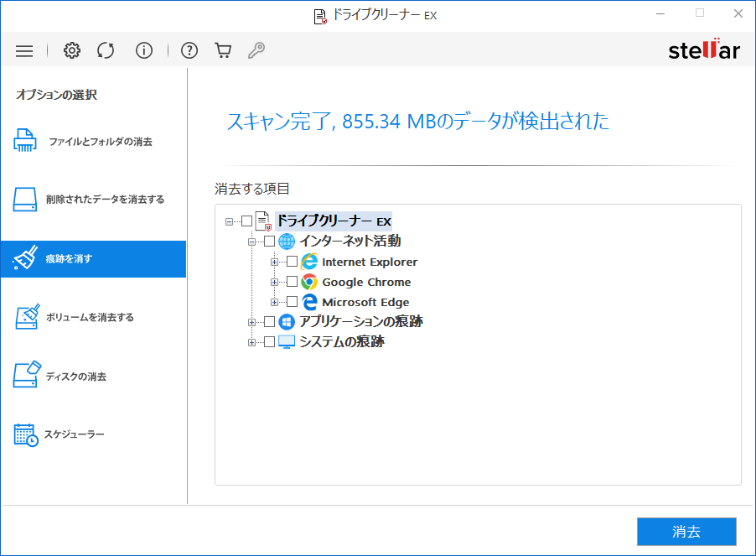Open the スケジューラー scheduler icon
The height and width of the screenshot is (556, 756).
point(26,434)
